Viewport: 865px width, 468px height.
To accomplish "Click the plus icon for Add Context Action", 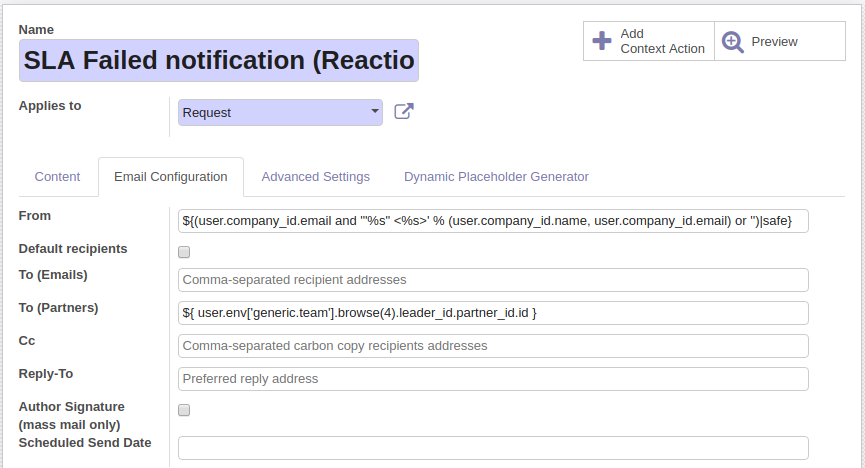I will click(x=602, y=41).
